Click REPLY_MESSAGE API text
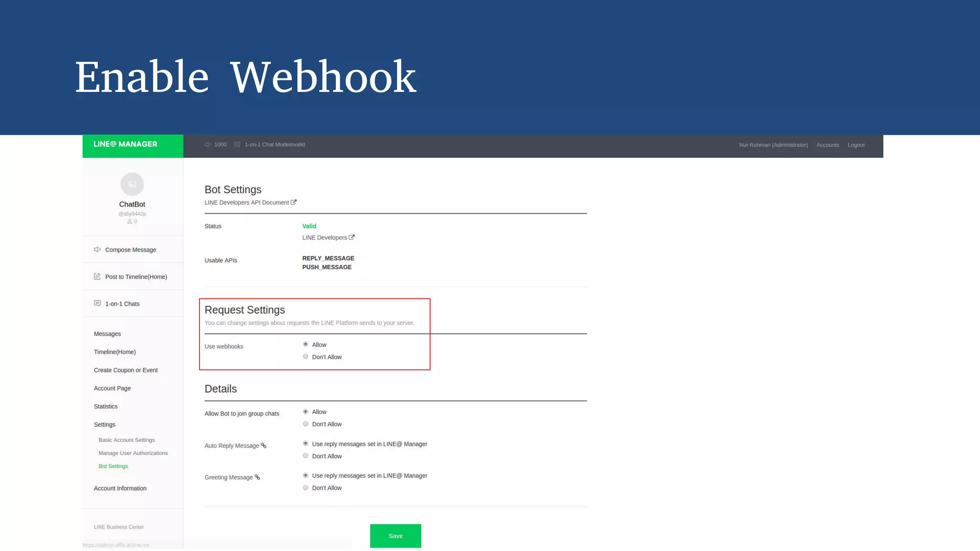Image resolution: width=980 pixels, height=551 pixels. point(328,258)
